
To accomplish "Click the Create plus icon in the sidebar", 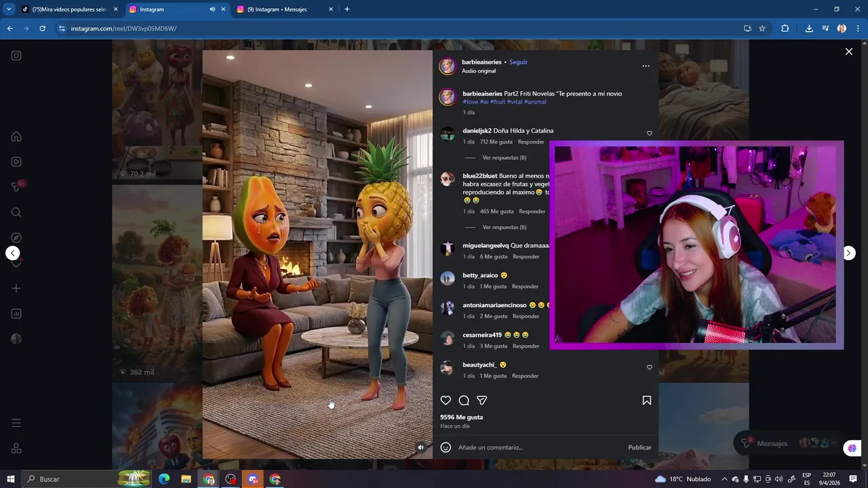I will [x=16, y=289].
